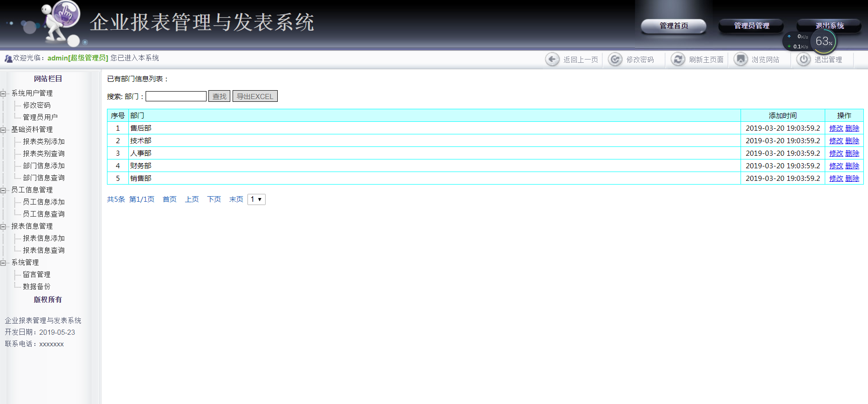Click the 序号 column header
The image size is (868, 404).
(x=118, y=116)
